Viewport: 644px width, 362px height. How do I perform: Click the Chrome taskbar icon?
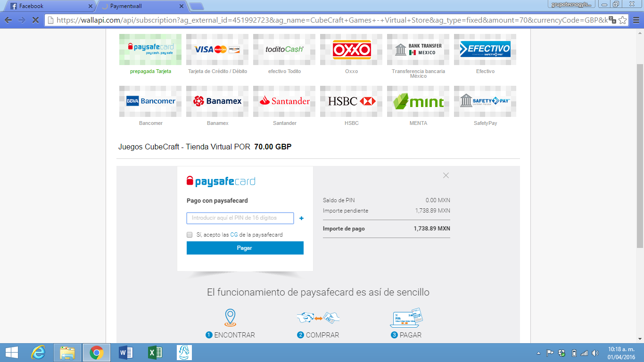pyautogui.click(x=97, y=352)
